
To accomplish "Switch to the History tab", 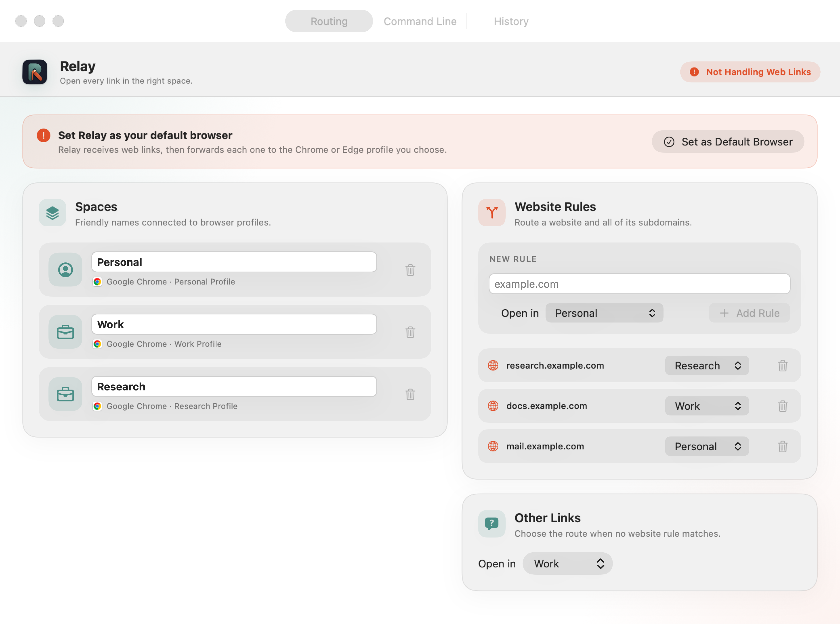I will click(x=511, y=21).
